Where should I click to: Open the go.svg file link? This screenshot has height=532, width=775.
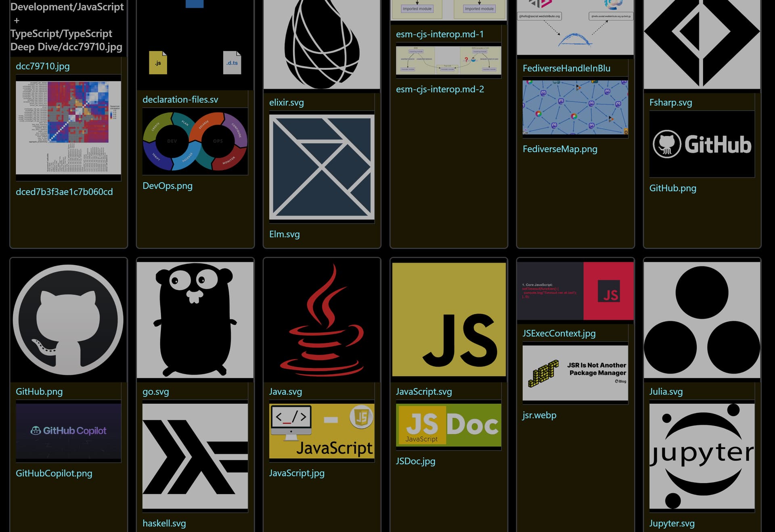click(156, 391)
